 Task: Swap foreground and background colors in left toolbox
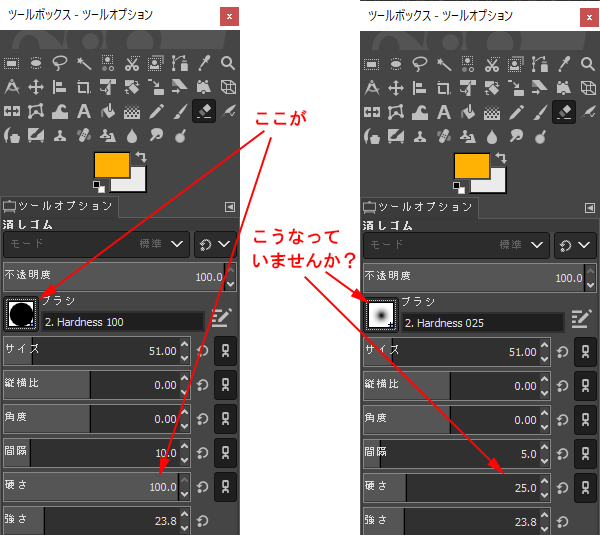(x=141, y=157)
